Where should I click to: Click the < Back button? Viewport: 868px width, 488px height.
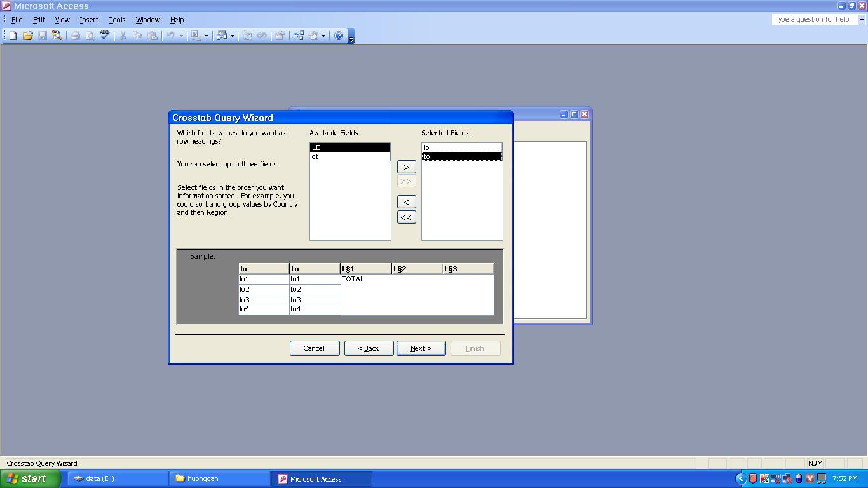tap(369, 348)
